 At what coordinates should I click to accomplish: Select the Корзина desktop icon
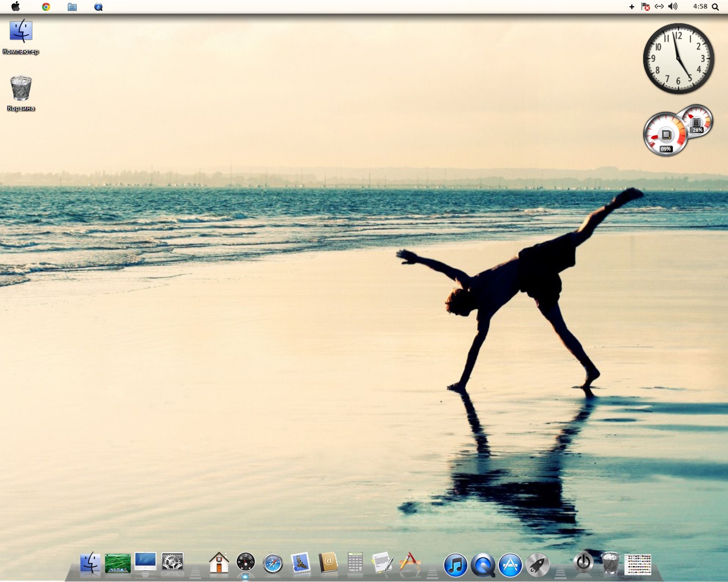pos(21,89)
